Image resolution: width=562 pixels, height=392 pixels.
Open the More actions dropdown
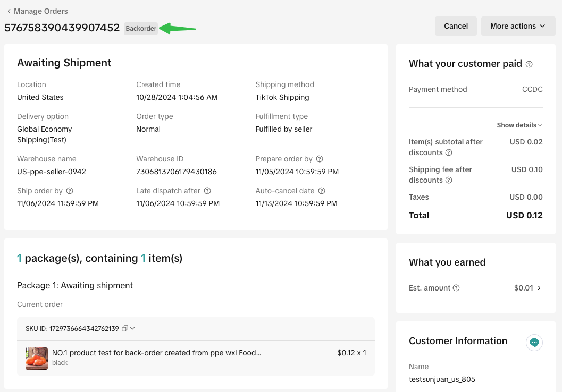coord(518,26)
